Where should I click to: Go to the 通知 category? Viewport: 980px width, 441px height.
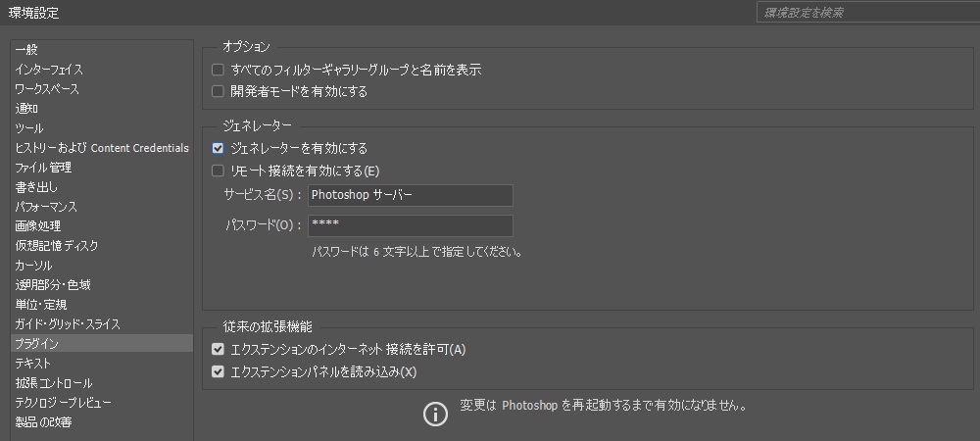pos(102,109)
